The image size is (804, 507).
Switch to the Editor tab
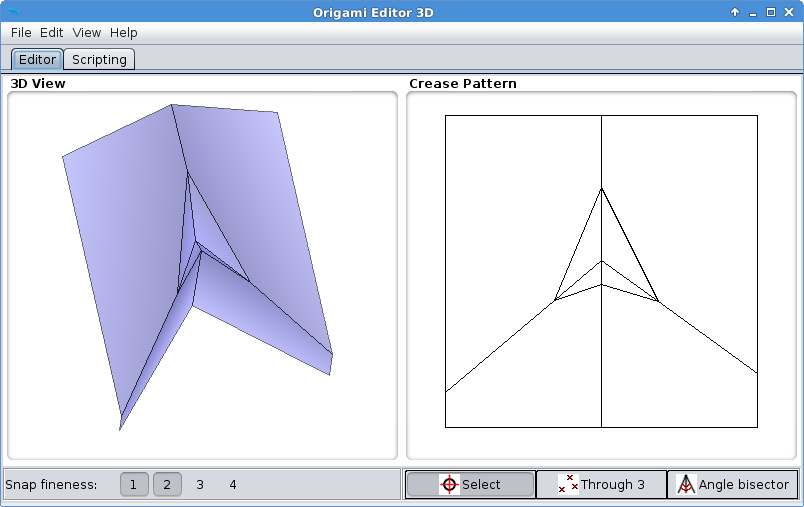pos(37,59)
